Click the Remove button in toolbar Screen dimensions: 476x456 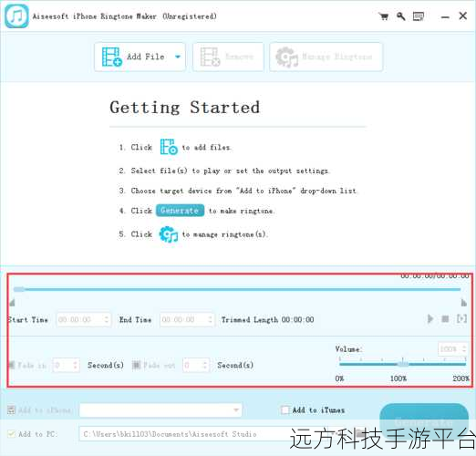(x=228, y=57)
